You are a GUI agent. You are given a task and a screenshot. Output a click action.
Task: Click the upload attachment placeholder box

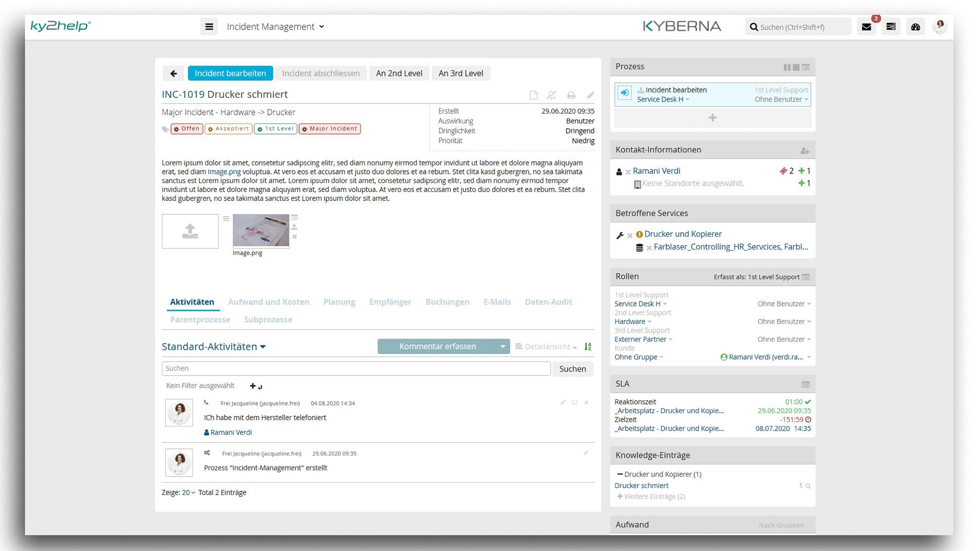190,231
